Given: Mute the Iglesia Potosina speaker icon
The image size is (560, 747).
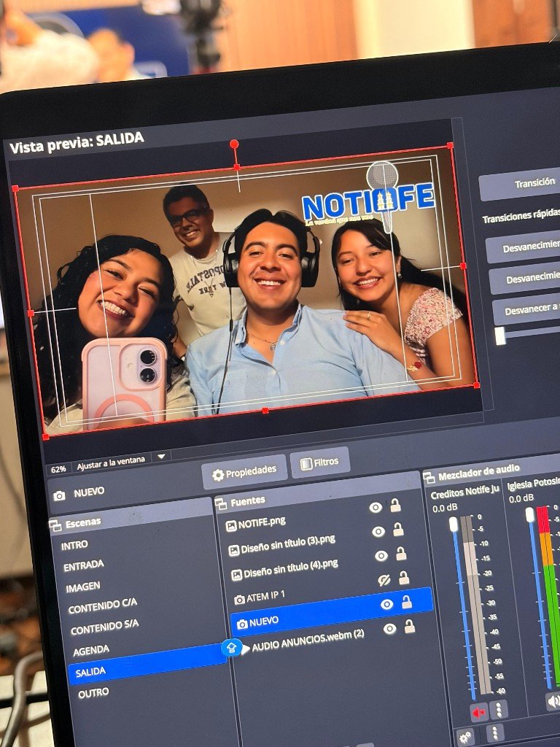Looking at the screenshot, I should 553,700.
